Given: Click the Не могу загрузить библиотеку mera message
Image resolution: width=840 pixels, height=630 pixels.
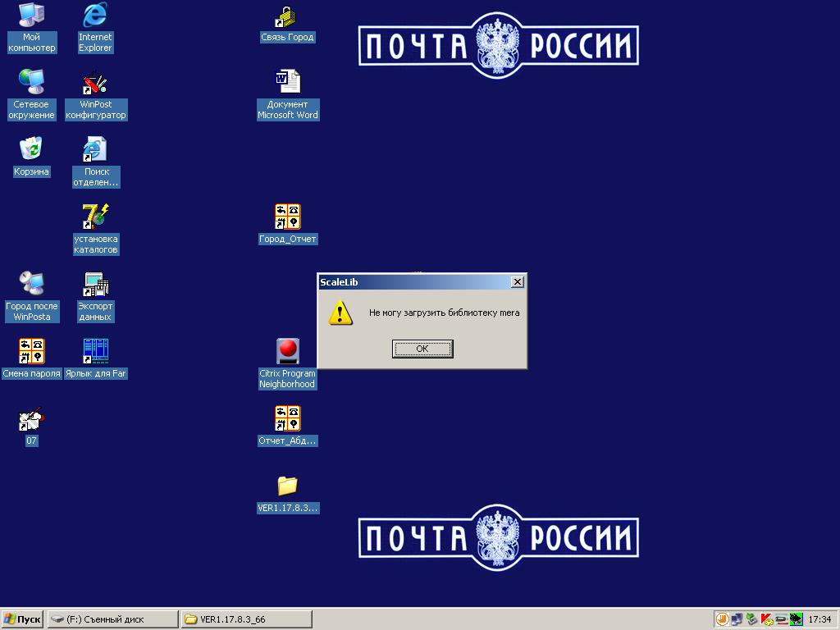Looking at the screenshot, I should 444,313.
